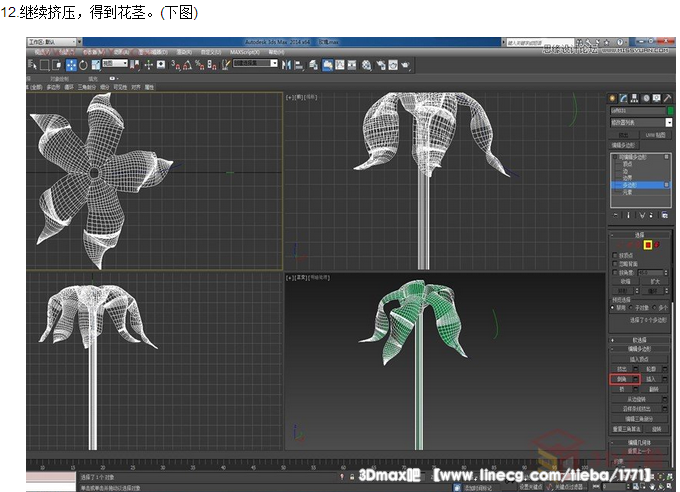Open the 挤出 settings box
The height and width of the screenshot is (492, 680).
pyautogui.click(x=636, y=369)
